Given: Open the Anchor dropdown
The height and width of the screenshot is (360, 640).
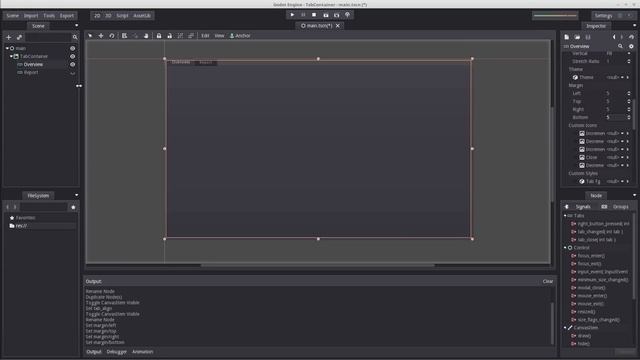Looking at the screenshot, I should (x=240, y=36).
